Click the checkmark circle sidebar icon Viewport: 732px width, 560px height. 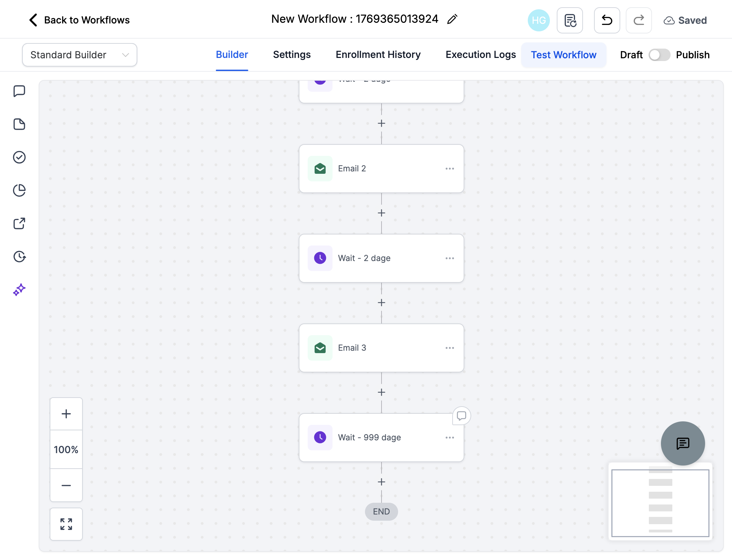(x=19, y=157)
